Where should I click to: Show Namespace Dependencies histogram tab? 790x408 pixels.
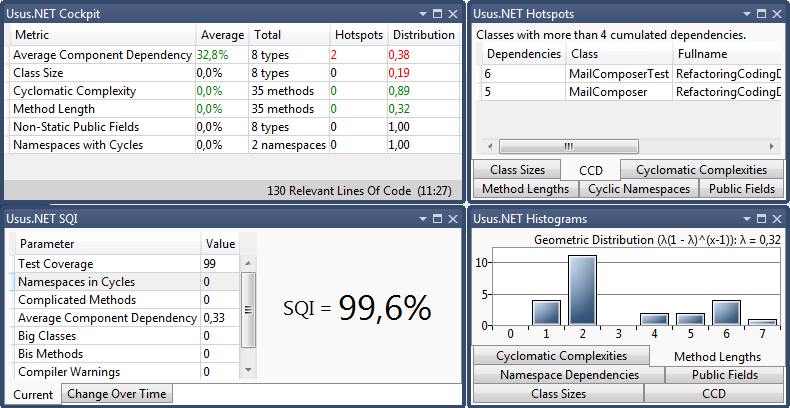[x=569, y=375]
